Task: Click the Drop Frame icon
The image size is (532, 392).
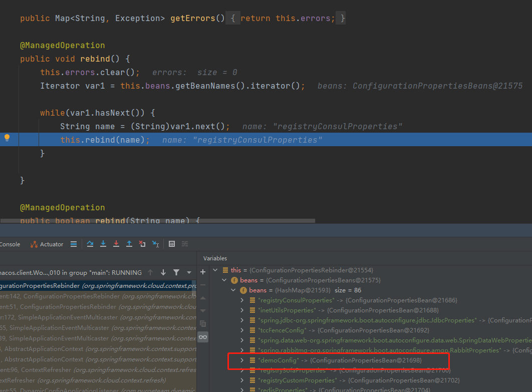Action: (142, 244)
